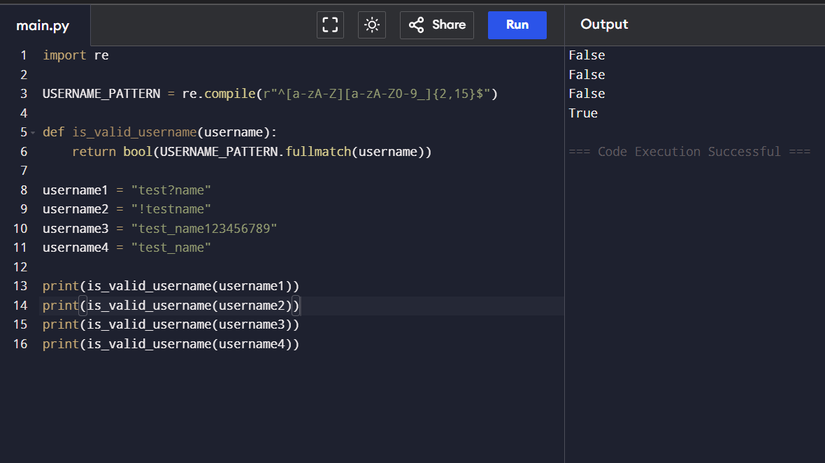
Task: Click the True result in the output
Action: [583, 113]
